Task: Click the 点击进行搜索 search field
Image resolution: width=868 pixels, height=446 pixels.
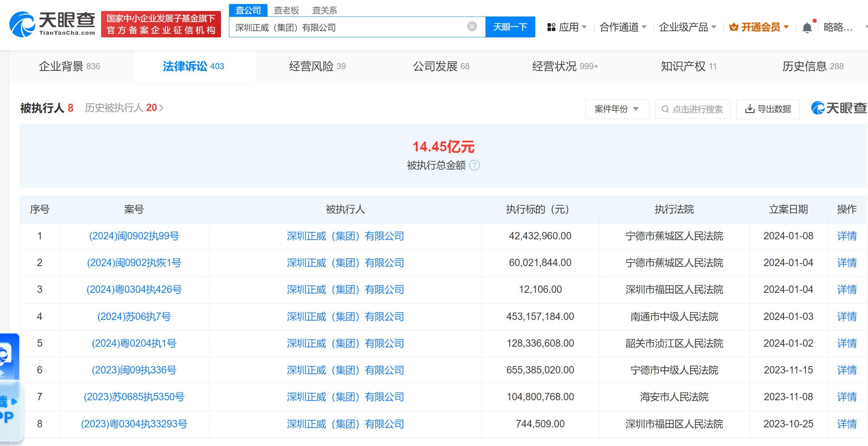Action: [692, 109]
